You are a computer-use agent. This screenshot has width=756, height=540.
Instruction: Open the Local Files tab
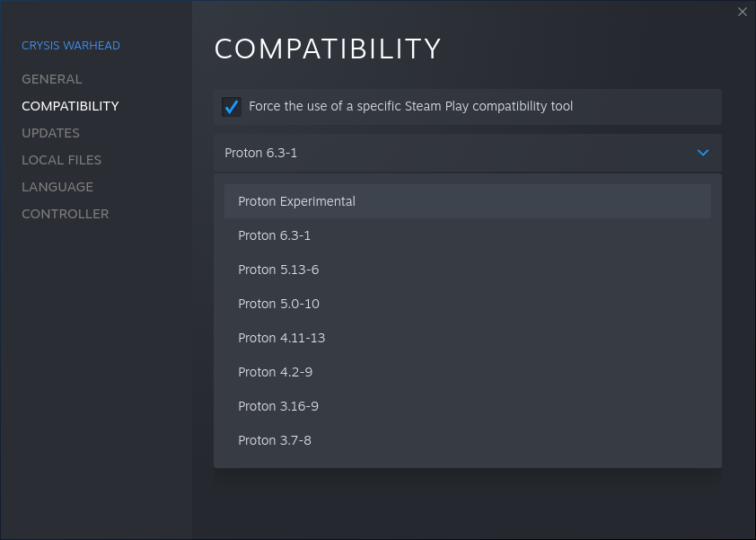(61, 160)
